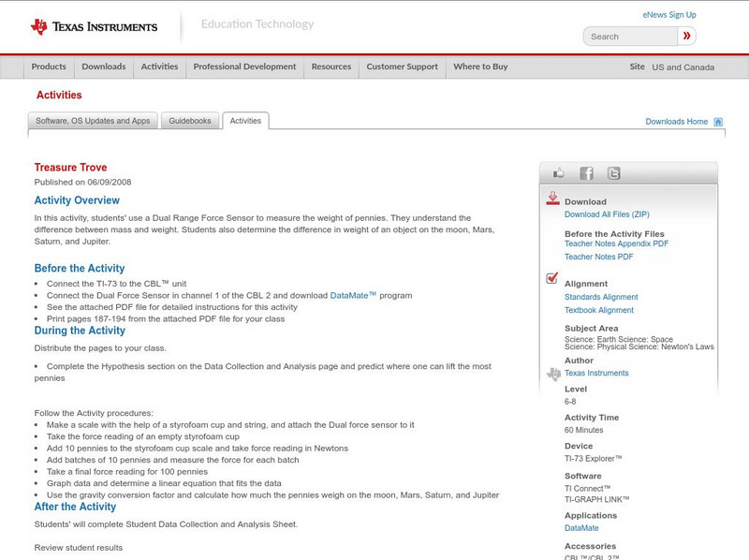The width and height of the screenshot is (749, 560).
Task: Switch to Software, OS Updates and Apps tab
Action: click(93, 121)
